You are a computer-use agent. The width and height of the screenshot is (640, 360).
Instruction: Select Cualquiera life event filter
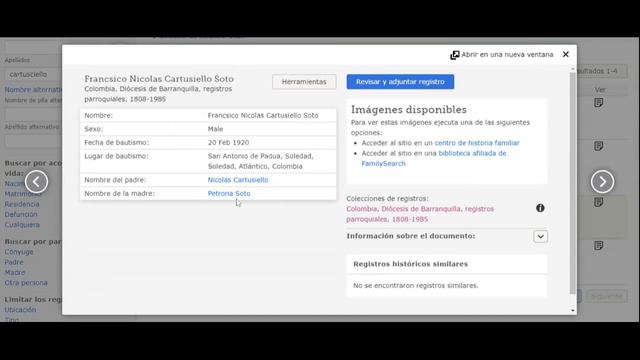[22, 225]
